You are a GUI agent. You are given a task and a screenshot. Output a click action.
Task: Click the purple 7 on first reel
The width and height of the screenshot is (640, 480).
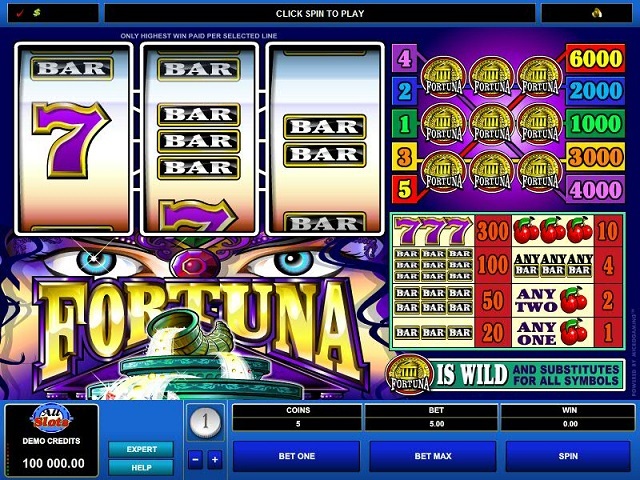coord(71,140)
